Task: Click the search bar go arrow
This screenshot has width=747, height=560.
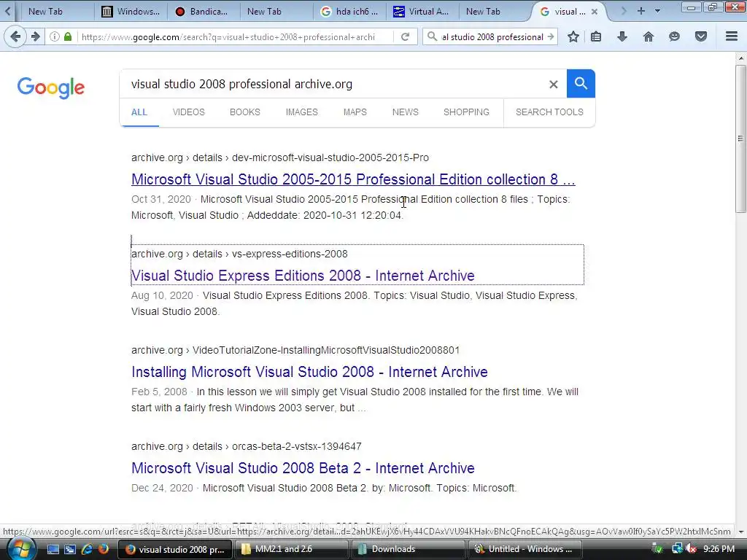Action: [x=551, y=36]
